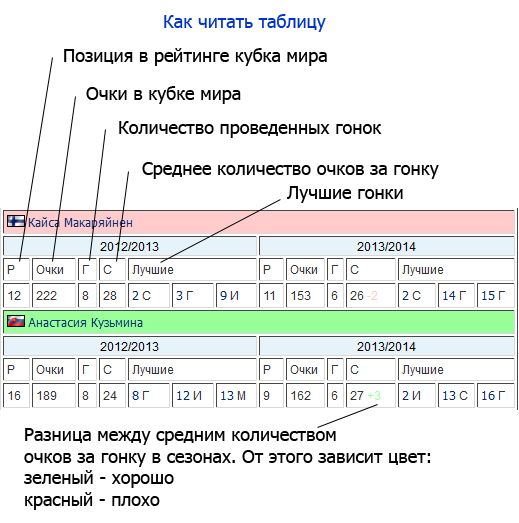Select Makarainen's 2012/2013 season header
The width and height of the screenshot is (519, 523).
point(130,246)
